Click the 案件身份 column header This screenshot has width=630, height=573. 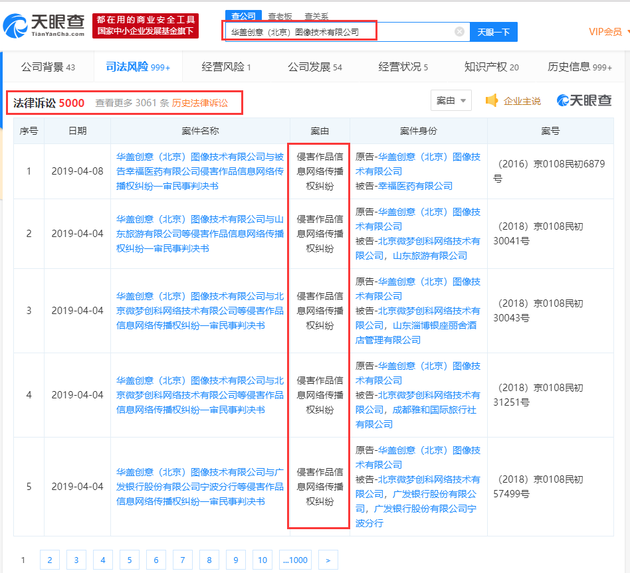[x=418, y=131]
